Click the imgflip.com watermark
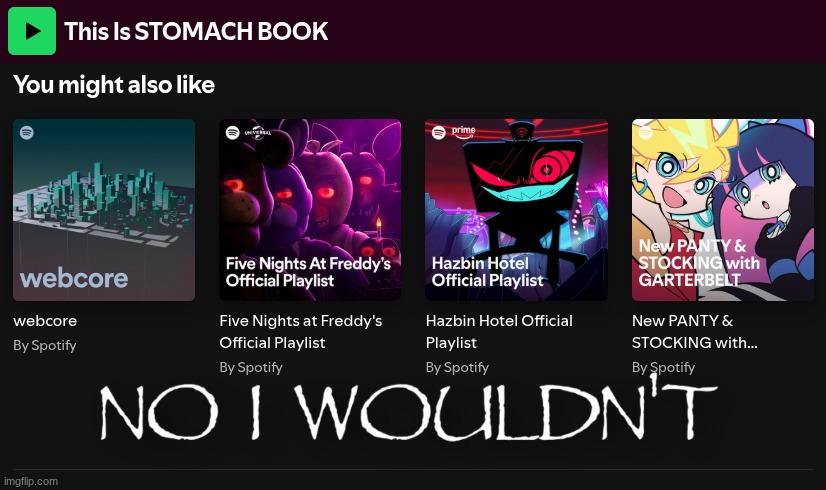Image resolution: width=826 pixels, height=490 pixels. click(x=31, y=481)
